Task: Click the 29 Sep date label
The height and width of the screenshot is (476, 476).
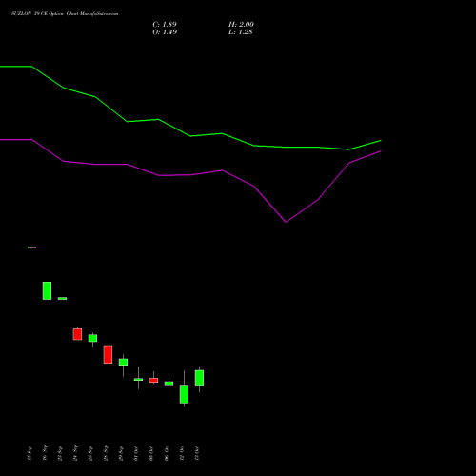Action: coord(121,453)
